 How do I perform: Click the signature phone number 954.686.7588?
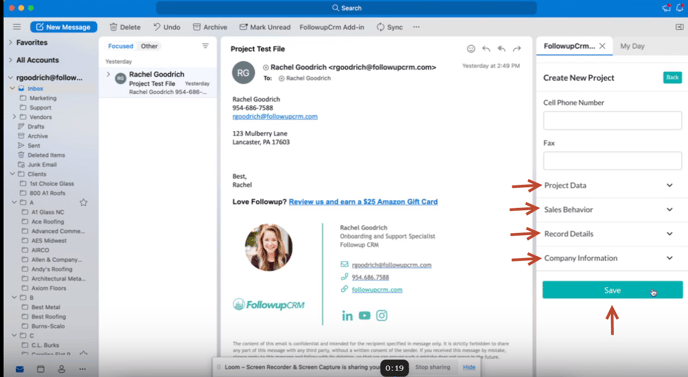370,277
